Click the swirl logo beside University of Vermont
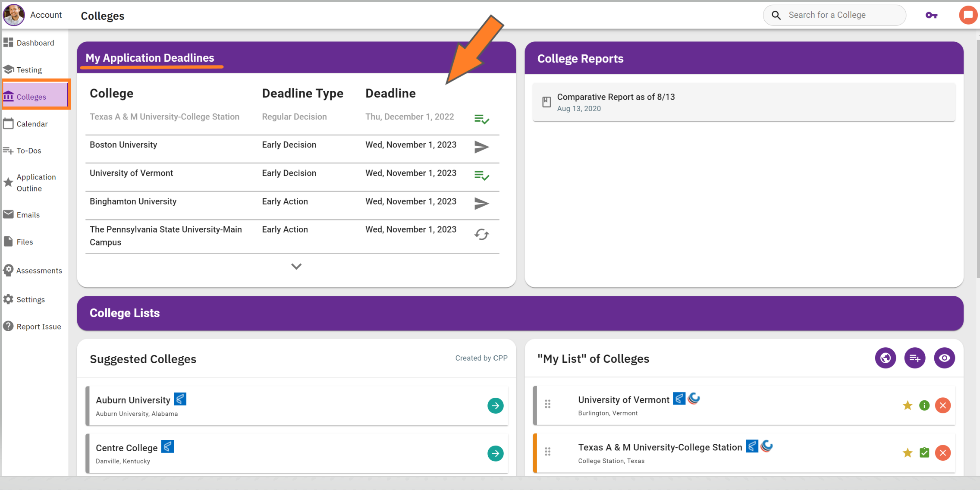The height and width of the screenshot is (490, 980). (x=694, y=399)
